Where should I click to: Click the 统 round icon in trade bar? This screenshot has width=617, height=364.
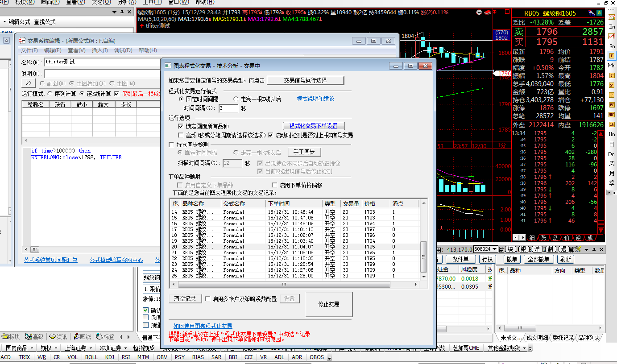point(511,249)
